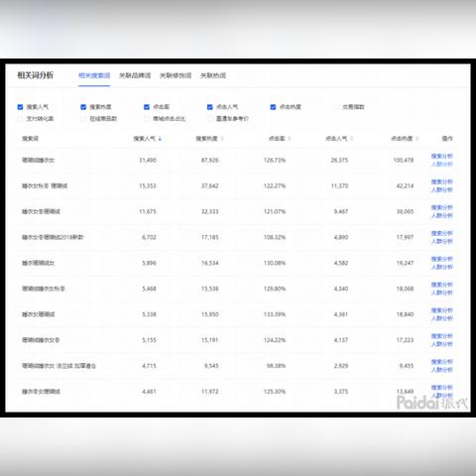Open 搜索分析 for the 4,461 row
476x476 pixels.
click(x=441, y=388)
